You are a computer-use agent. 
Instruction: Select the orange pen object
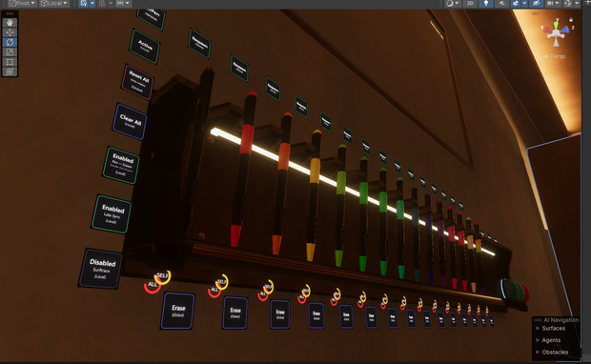281,183
